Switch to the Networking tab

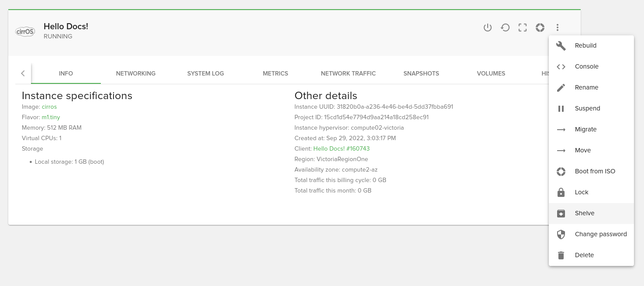tap(136, 73)
